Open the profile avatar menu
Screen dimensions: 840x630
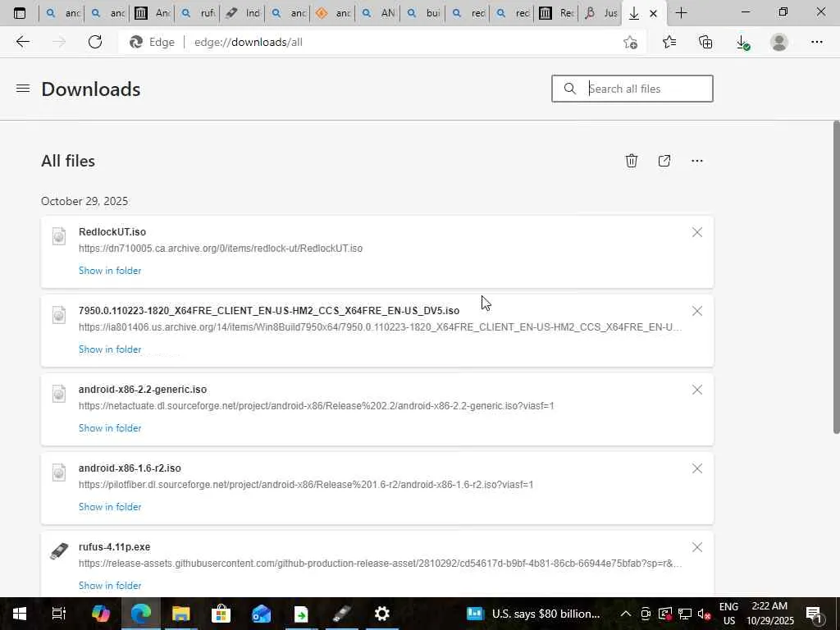779,42
